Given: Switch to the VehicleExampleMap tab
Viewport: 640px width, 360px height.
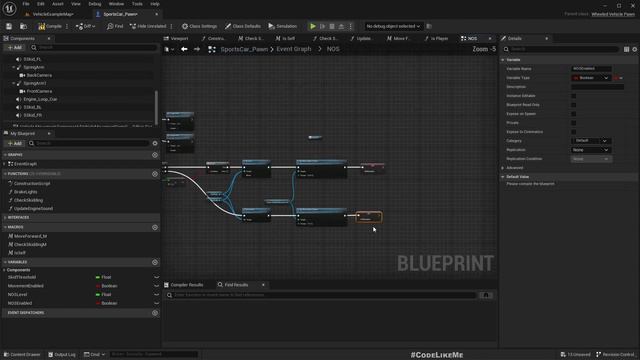Looking at the screenshot, I should (53, 14).
